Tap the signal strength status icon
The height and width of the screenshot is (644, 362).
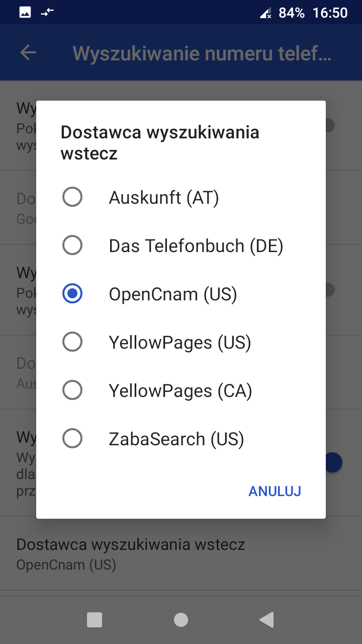pyautogui.click(x=265, y=13)
